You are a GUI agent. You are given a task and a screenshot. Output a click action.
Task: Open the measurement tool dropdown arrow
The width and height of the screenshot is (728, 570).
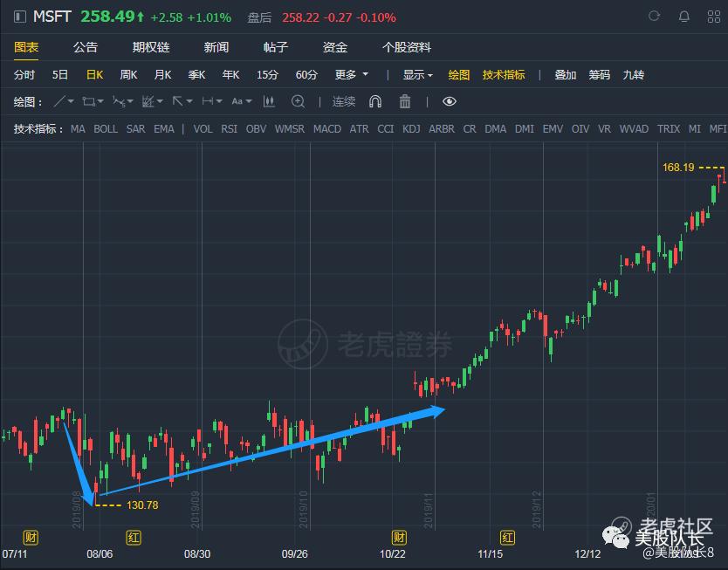click(219, 101)
